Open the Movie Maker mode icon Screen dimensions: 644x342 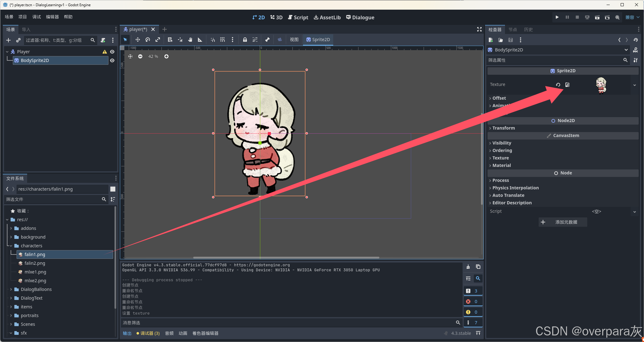(x=617, y=17)
